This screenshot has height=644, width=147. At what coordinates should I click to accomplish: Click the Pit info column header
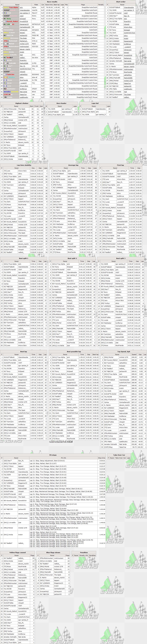(63, 458)
